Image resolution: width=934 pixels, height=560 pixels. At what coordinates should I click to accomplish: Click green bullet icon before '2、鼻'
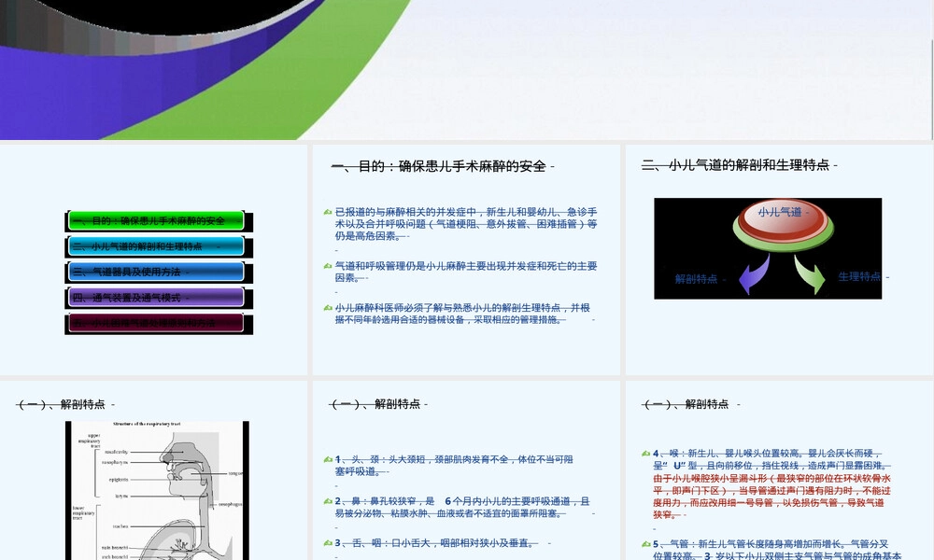tap(328, 501)
